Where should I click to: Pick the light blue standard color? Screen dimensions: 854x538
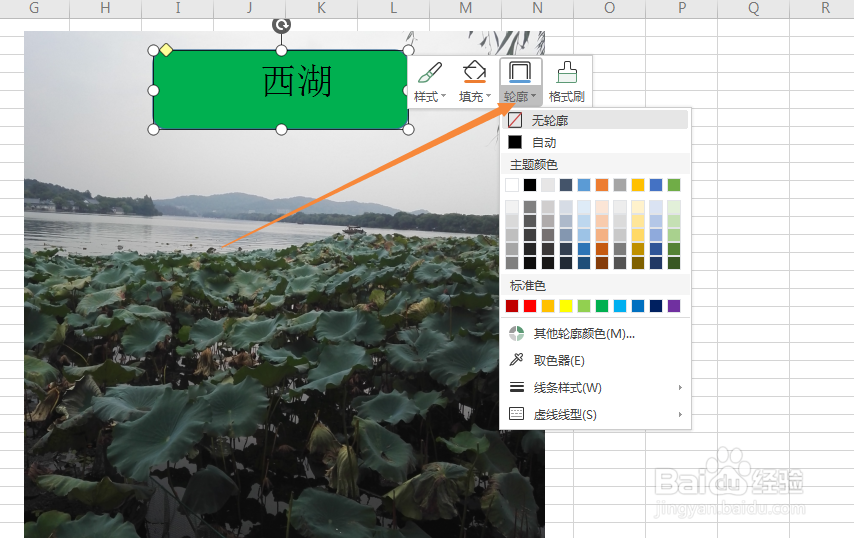pyautogui.click(x=620, y=306)
